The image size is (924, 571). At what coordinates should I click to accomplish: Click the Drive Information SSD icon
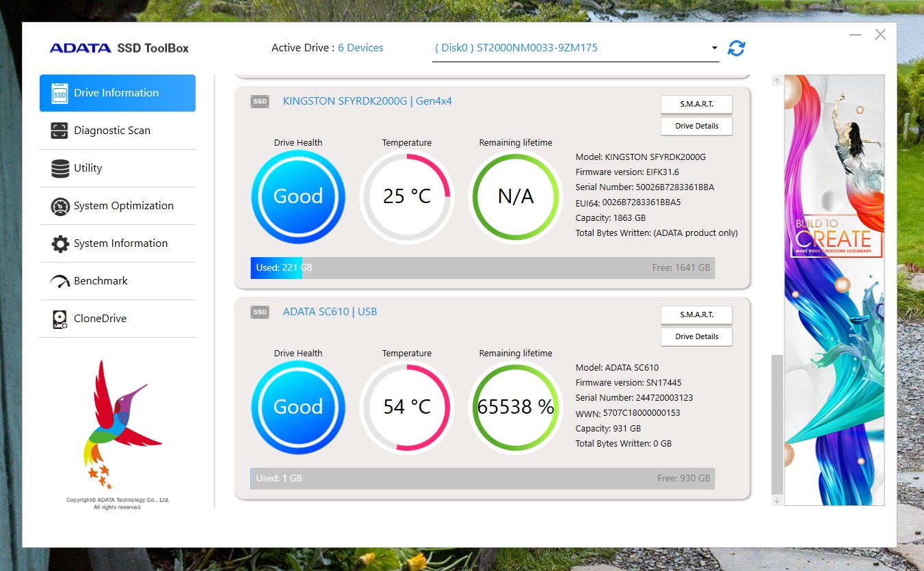(60, 93)
